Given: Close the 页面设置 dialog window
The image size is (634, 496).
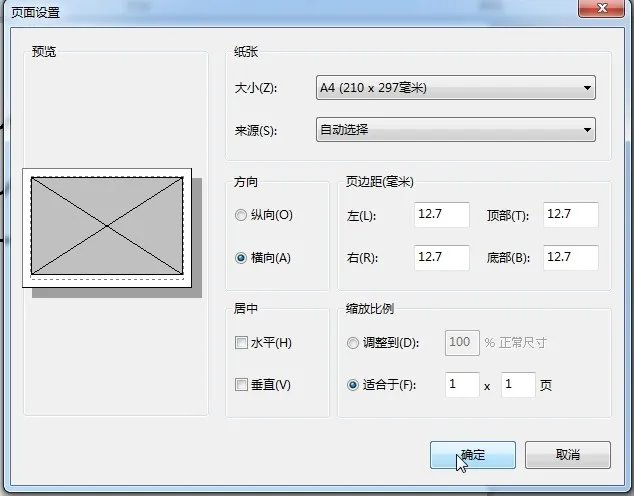Looking at the screenshot, I should (601, 8).
